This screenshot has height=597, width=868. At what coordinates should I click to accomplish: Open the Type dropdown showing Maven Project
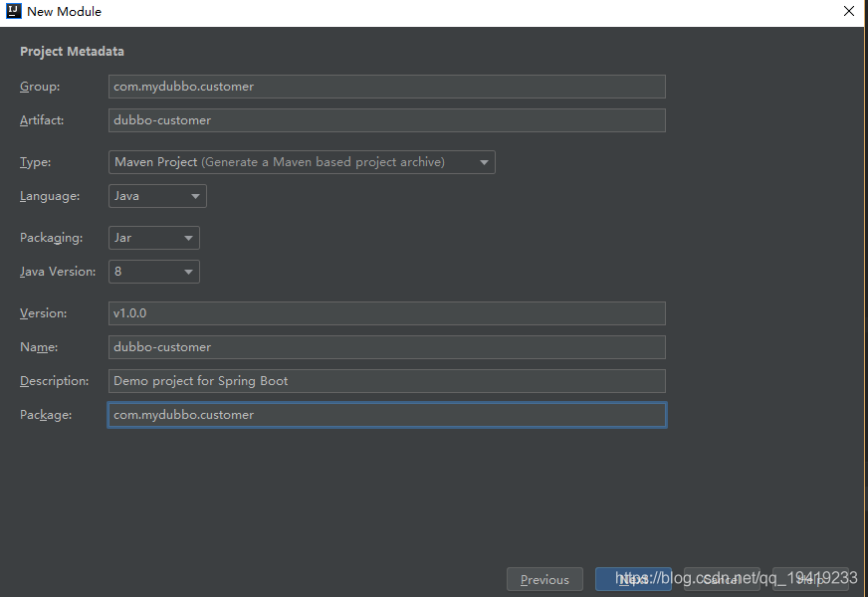click(302, 162)
